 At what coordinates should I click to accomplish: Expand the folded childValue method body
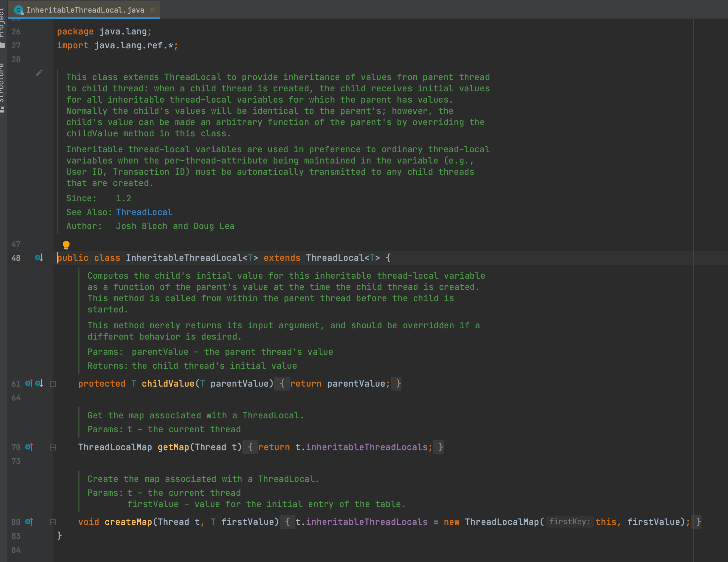tap(53, 384)
